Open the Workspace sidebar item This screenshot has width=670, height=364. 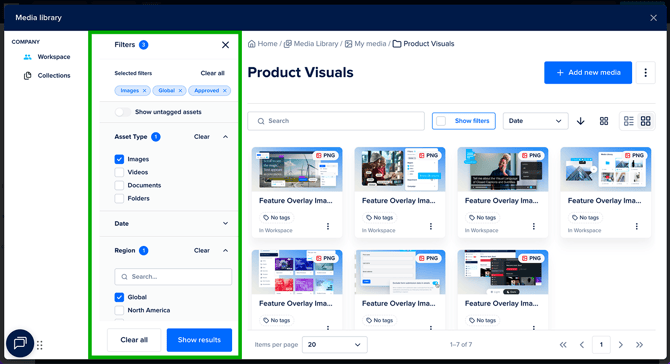coord(47,57)
